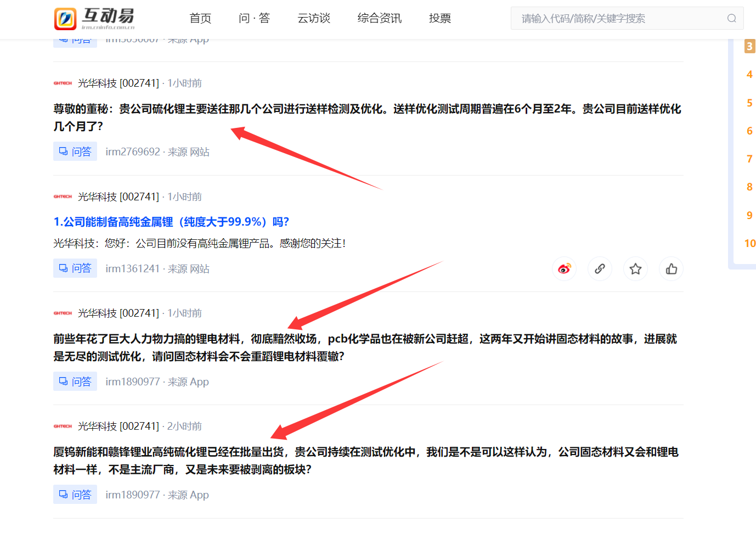
Task: Jump to ranking number 4
Action: point(749,74)
